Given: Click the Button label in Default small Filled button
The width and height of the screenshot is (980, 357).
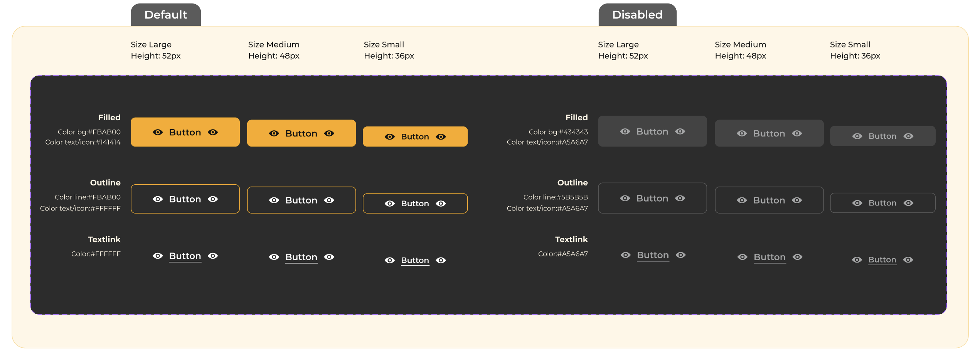Looking at the screenshot, I should pyautogui.click(x=415, y=137).
